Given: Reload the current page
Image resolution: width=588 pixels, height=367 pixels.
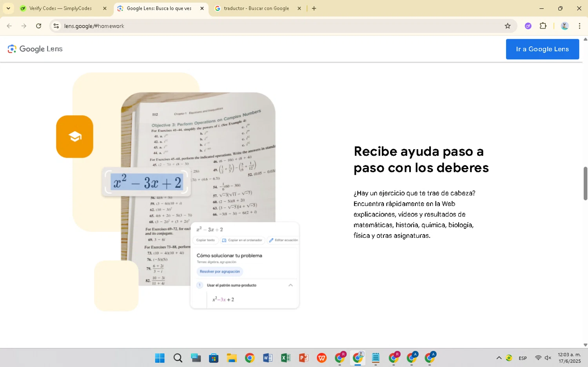Looking at the screenshot, I should [x=38, y=26].
